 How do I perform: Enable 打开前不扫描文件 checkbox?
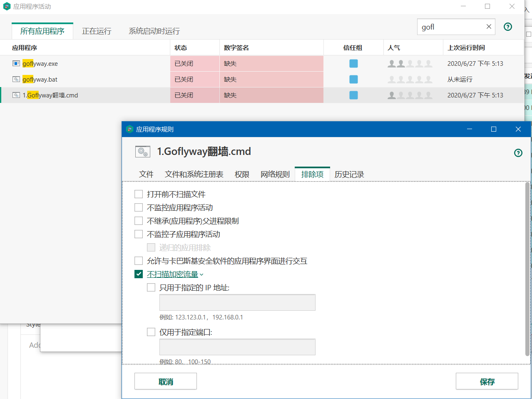coord(139,194)
